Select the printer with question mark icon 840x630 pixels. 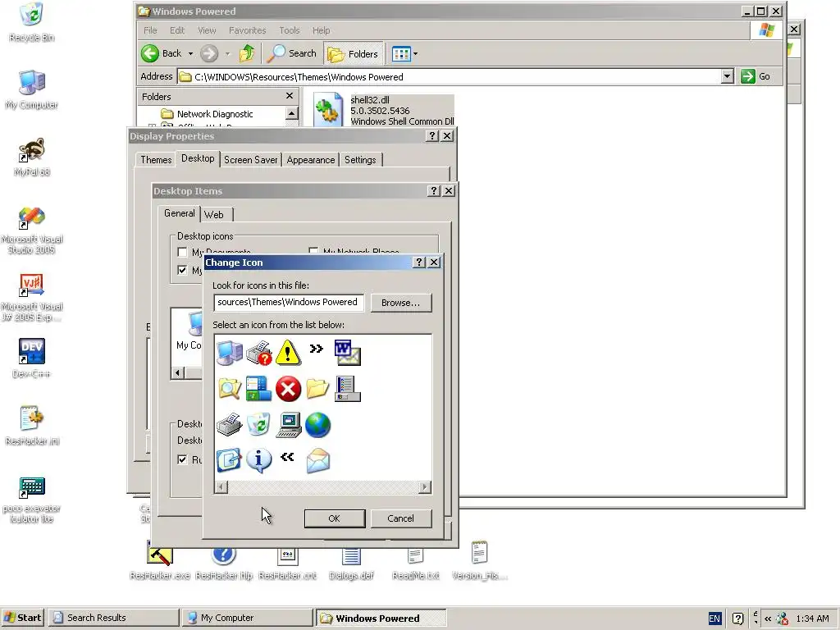pyautogui.click(x=259, y=353)
